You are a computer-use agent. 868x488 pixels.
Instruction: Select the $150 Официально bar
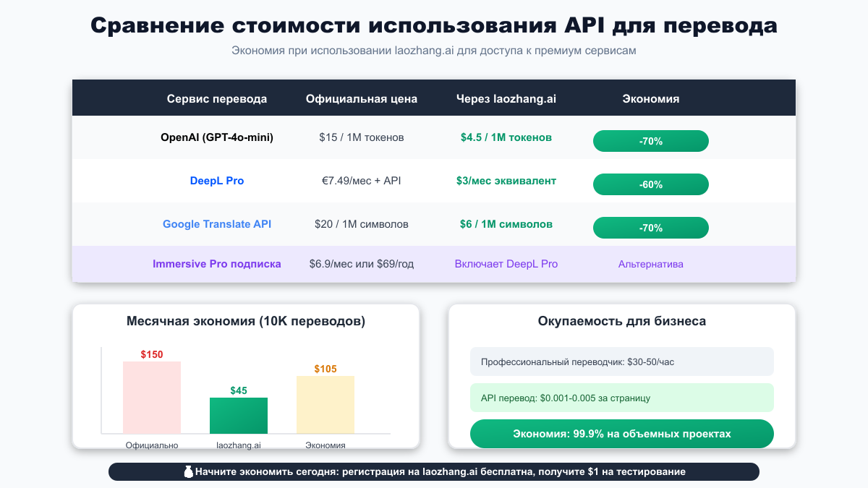tap(152, 398)
